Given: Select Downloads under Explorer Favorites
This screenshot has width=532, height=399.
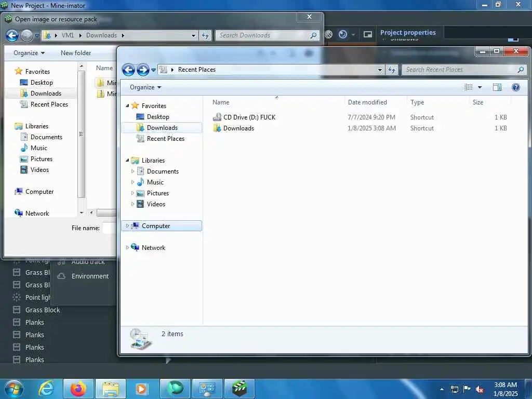Looking at the screenshot, I should [162, 128].
